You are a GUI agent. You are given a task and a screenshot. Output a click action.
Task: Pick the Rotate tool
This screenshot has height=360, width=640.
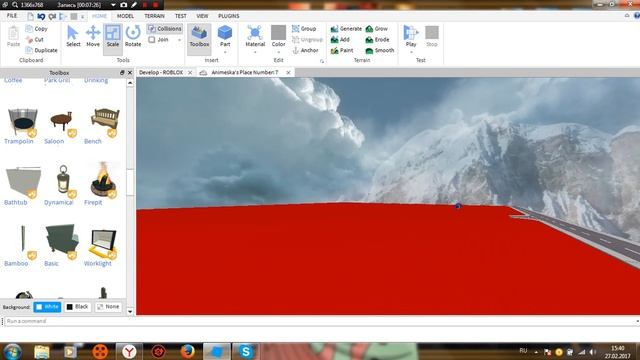pyautogui.click(x=133, y=36)
